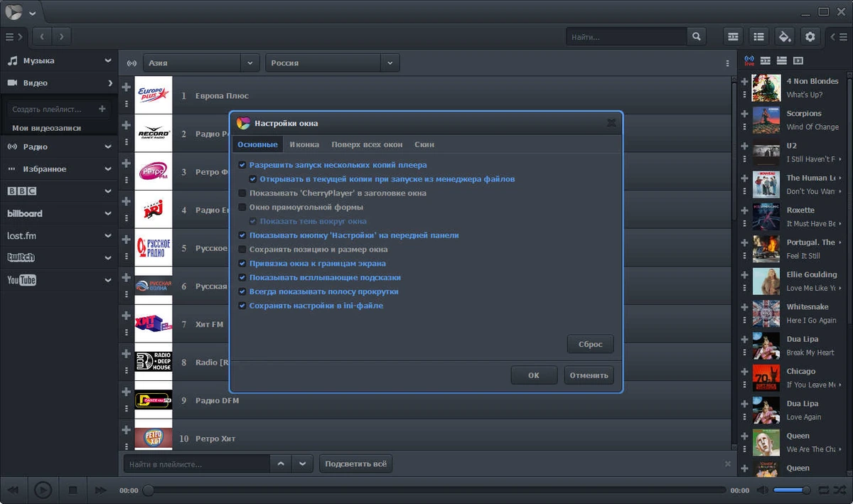Add Хит FM with plus icon

[127, 316]
